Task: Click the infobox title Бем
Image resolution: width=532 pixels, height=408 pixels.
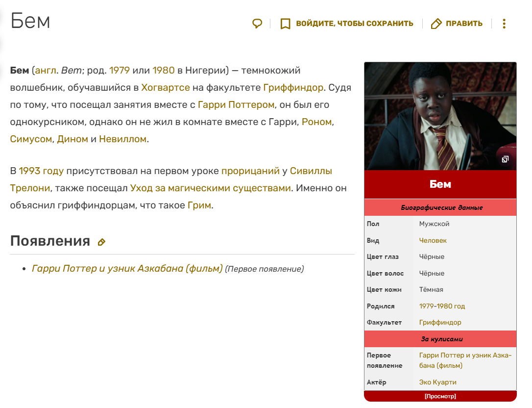Action: [x=440, y=184]
